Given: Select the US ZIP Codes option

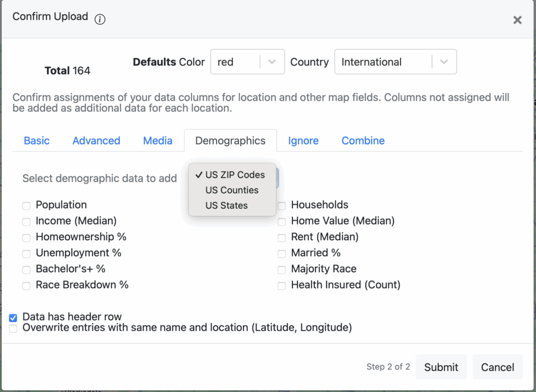Looking at the screenshot, I should tap(235, 175).
